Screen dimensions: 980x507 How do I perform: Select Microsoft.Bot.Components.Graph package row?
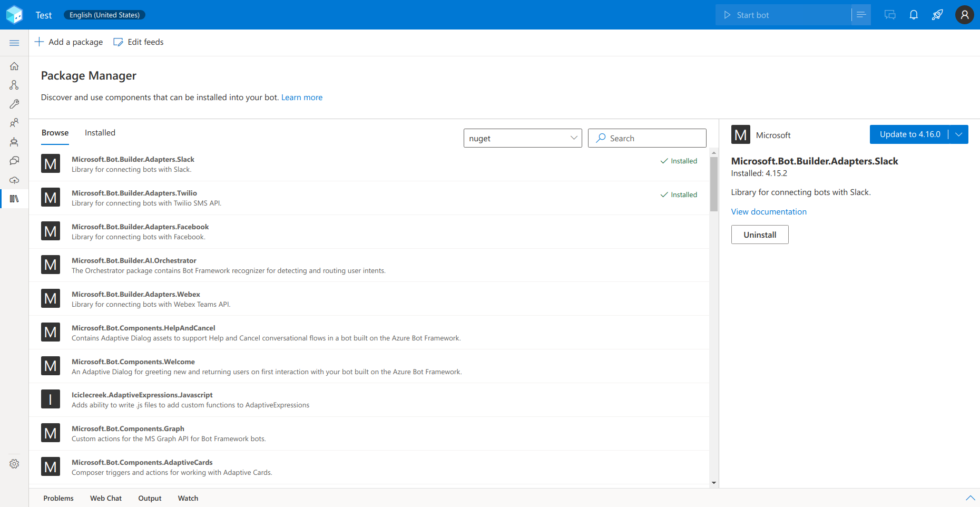pyautogui.click(x=369, y=434)
